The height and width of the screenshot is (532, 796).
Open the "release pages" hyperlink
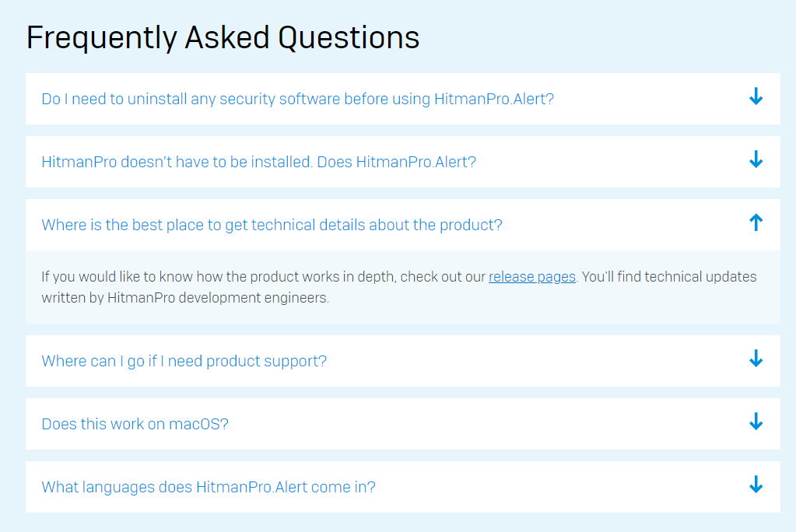531,277
